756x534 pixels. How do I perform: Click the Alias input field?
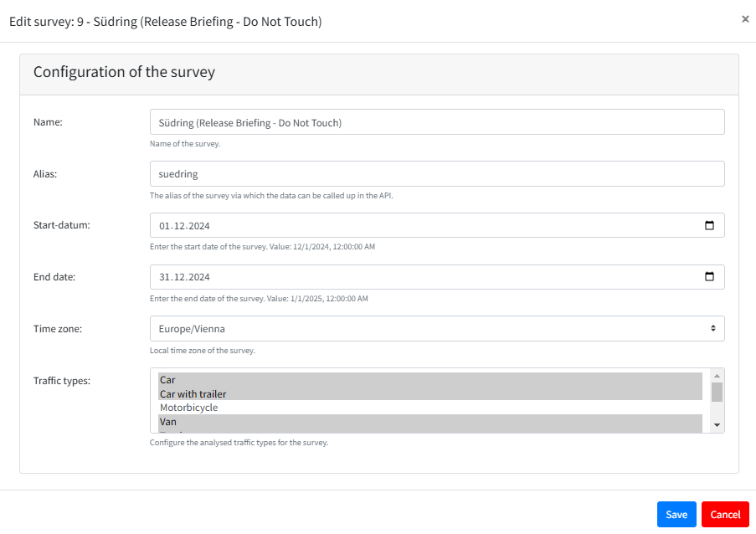pos(437,173)
